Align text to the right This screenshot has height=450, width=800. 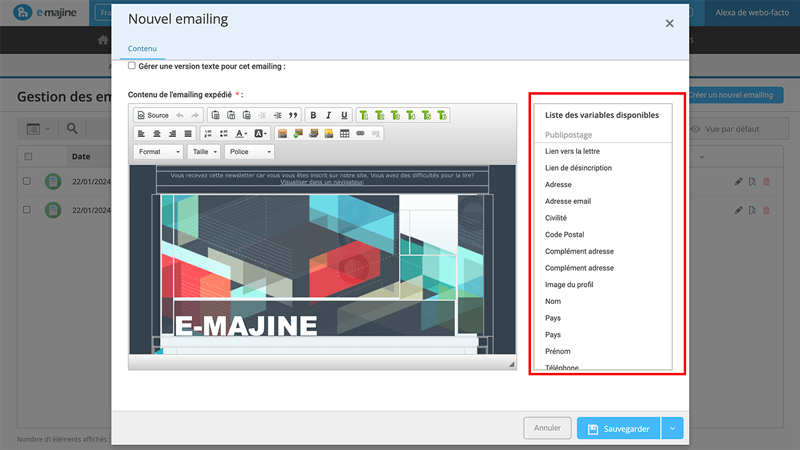172,134
